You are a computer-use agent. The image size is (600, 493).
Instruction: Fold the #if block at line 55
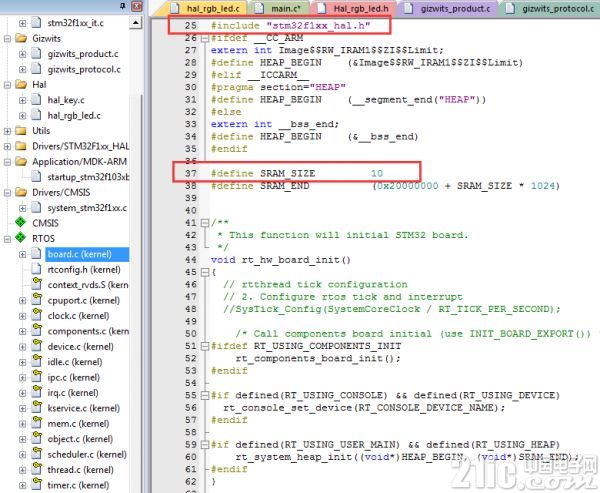(205, 395)
